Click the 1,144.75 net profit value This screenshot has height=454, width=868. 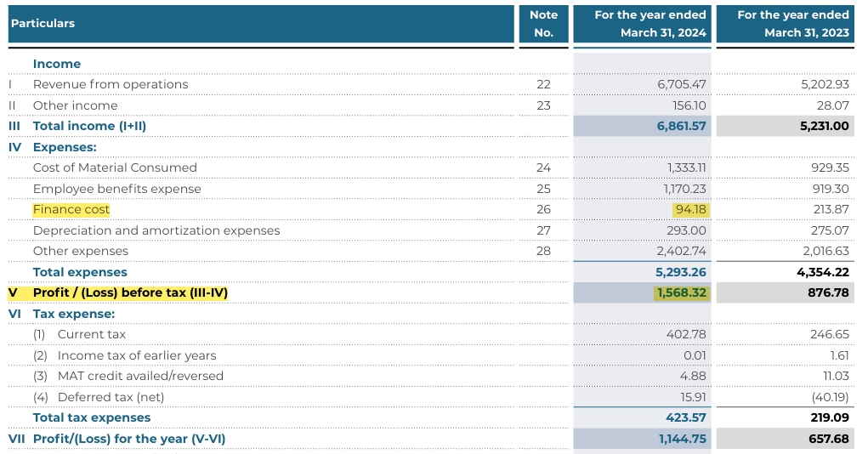(682, 439)
